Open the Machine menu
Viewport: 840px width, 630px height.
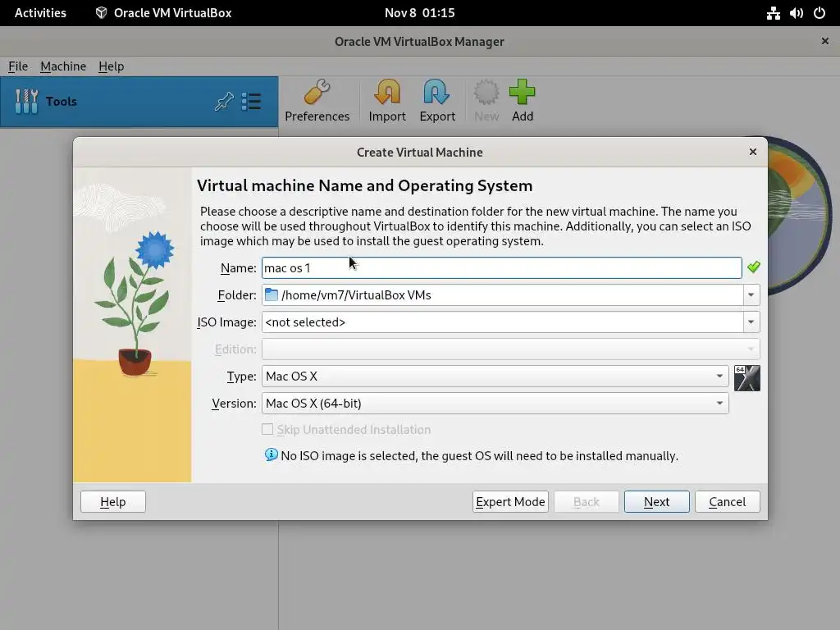63,66
